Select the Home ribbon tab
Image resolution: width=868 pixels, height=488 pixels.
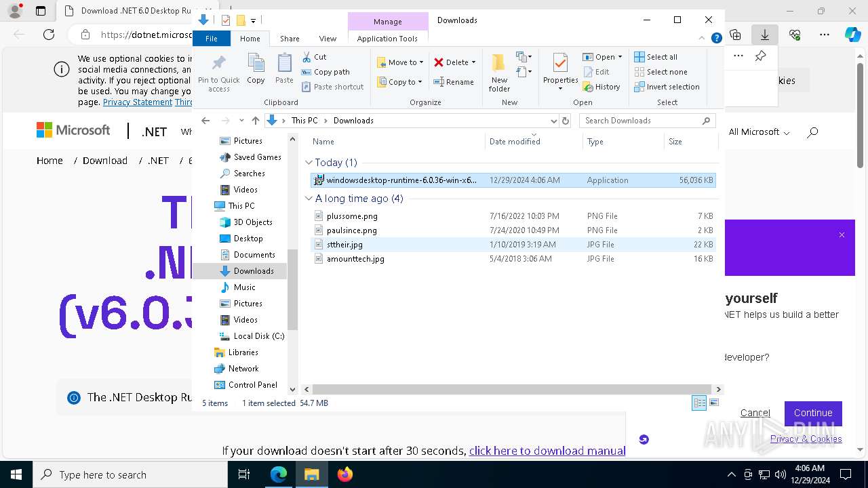250,39
